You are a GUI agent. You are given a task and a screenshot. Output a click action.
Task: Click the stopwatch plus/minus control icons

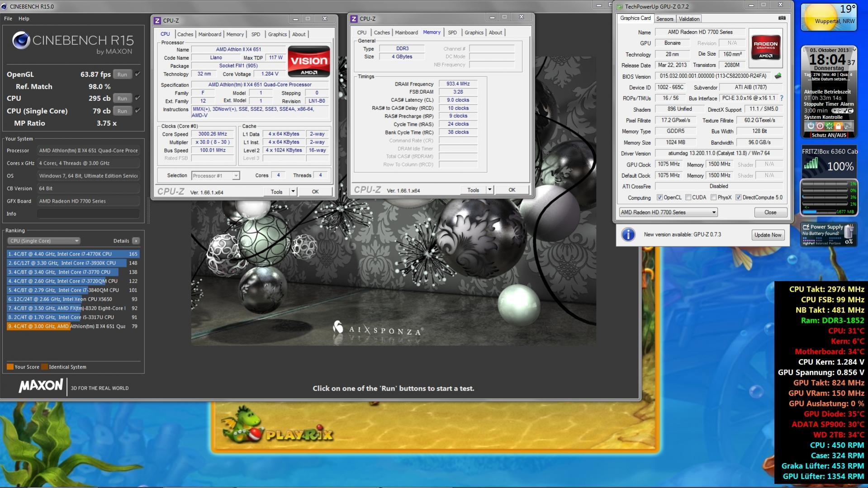click(x=842, y=111)
